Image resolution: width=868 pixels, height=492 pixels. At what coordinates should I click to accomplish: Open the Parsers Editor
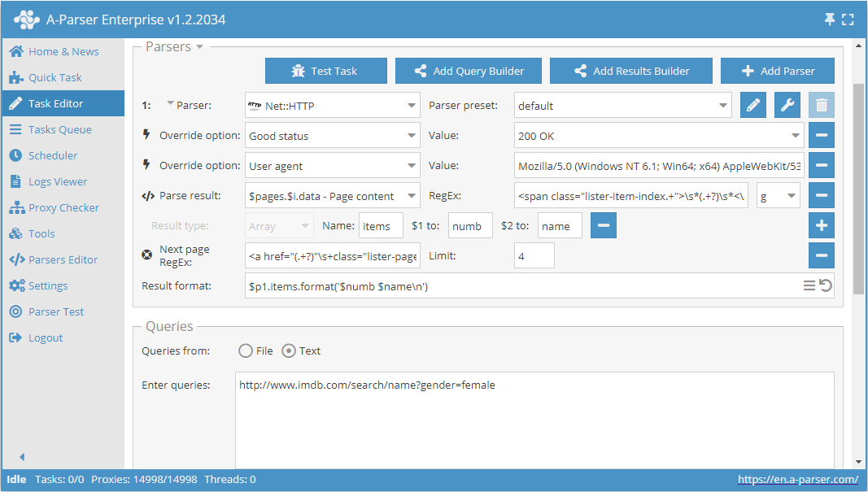click(59, 259)
